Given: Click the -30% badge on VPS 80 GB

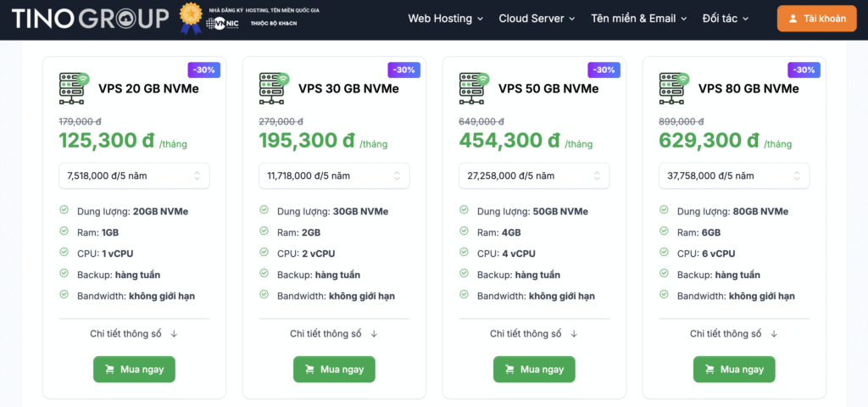Looking at the screenshot, I should pos(804,70).
